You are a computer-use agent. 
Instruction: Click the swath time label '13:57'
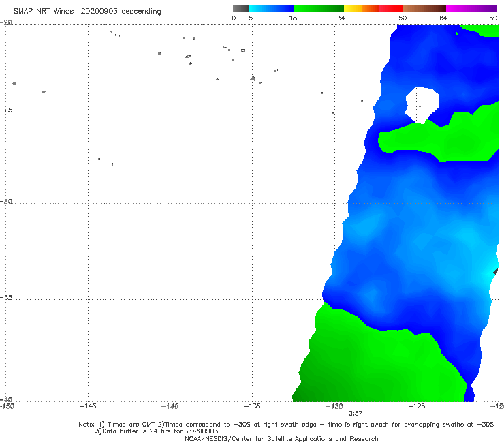(353, 414)
